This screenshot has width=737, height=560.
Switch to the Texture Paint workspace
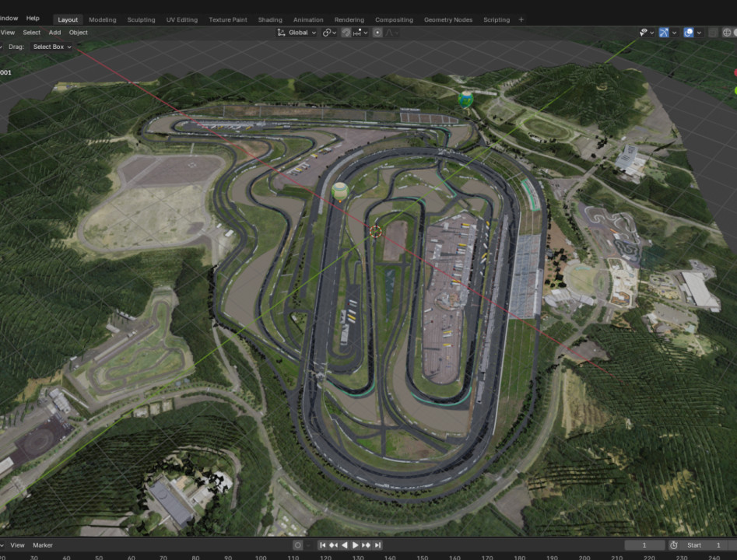point(228,19)
